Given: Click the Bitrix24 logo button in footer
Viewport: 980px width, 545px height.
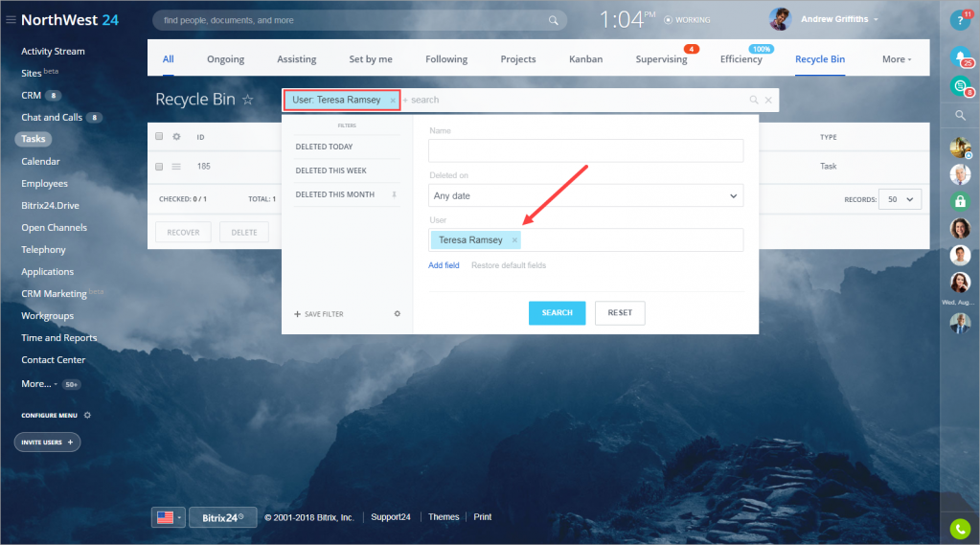Looking at the screenshot, I should point(222,517).
